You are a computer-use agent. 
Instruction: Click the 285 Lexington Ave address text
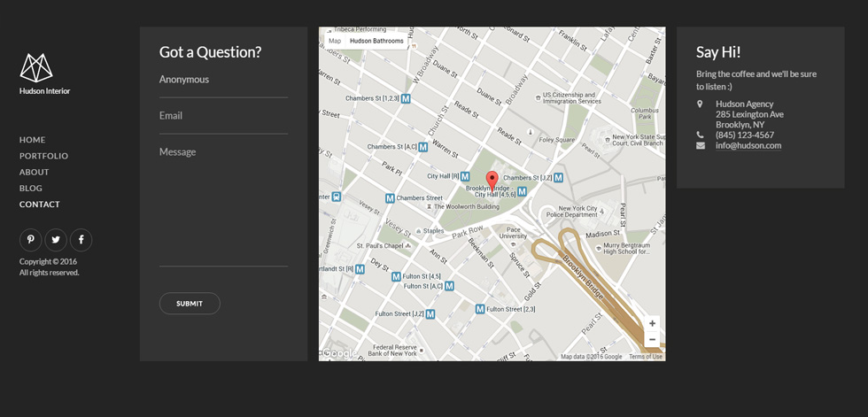749,114
